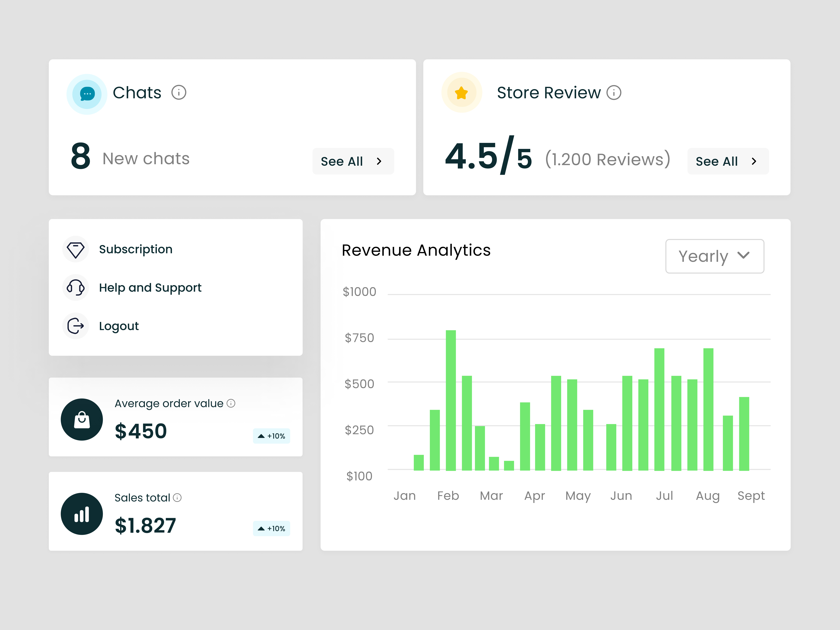Screen dimensions: 840x630
Task: Click the Apr label on the chart axis
Action: point(535,496)
